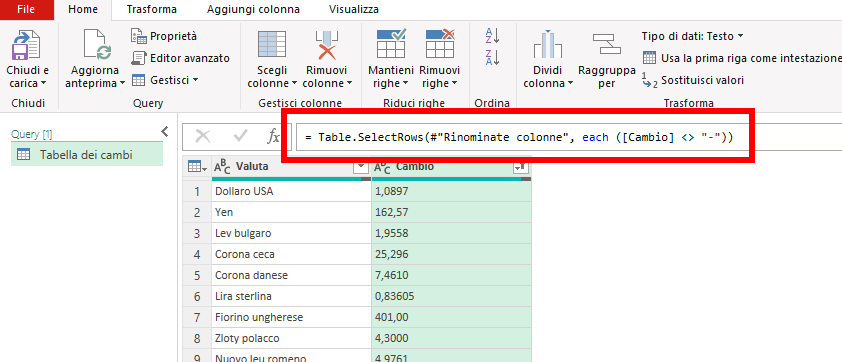The width and height of the screenshot is (842, 362).
Task: Select the 7,4610 value cell
Action: (x=451, y=275)
